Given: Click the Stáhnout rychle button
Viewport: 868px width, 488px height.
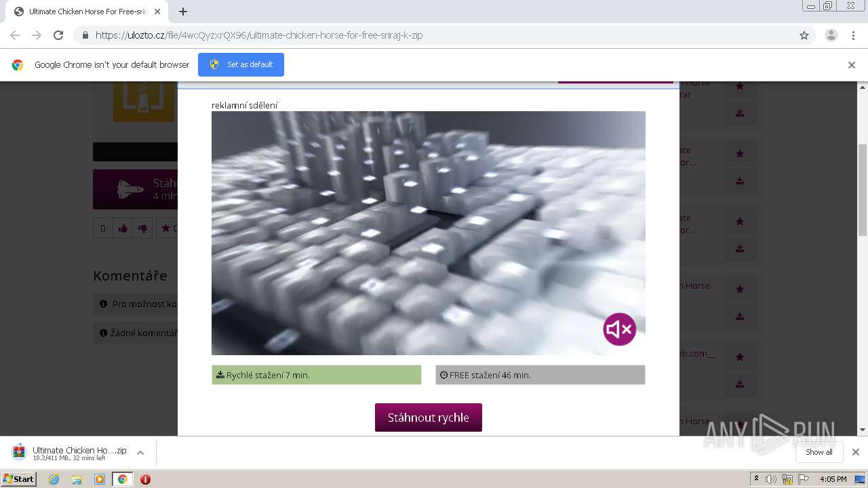Looking at the screenshot, I should pyautogui.click(x=429, y=418).
